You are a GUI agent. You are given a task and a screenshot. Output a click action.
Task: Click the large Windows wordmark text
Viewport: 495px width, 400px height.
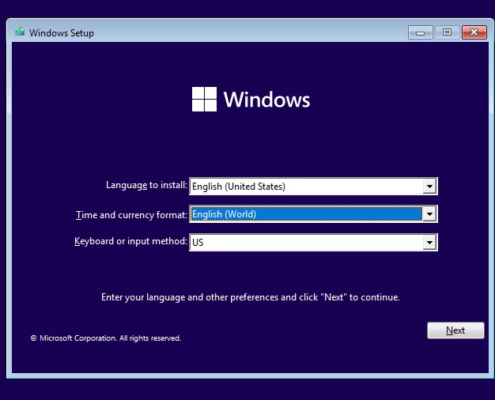(x=267, y=99)
